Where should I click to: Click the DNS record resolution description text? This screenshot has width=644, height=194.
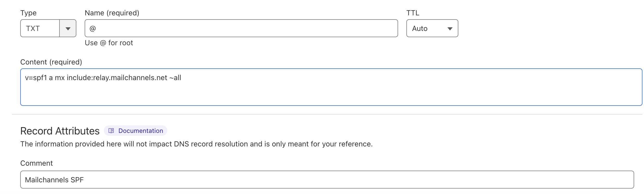point(197,144)
